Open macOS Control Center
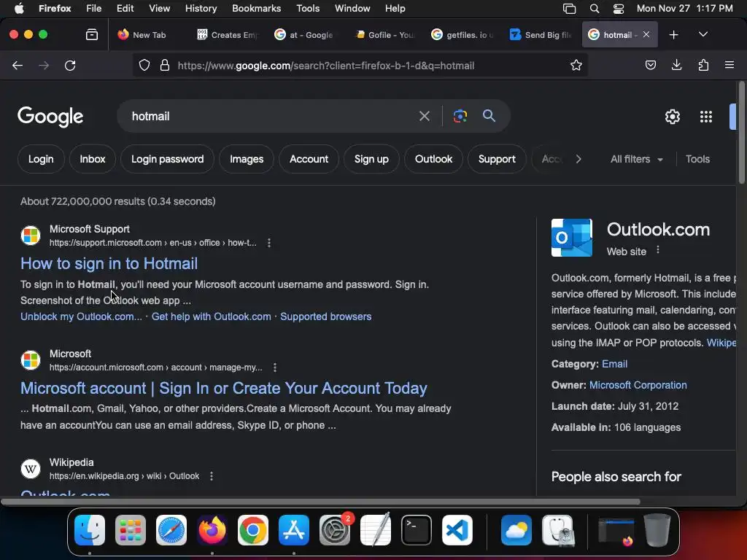 point(619,9)
